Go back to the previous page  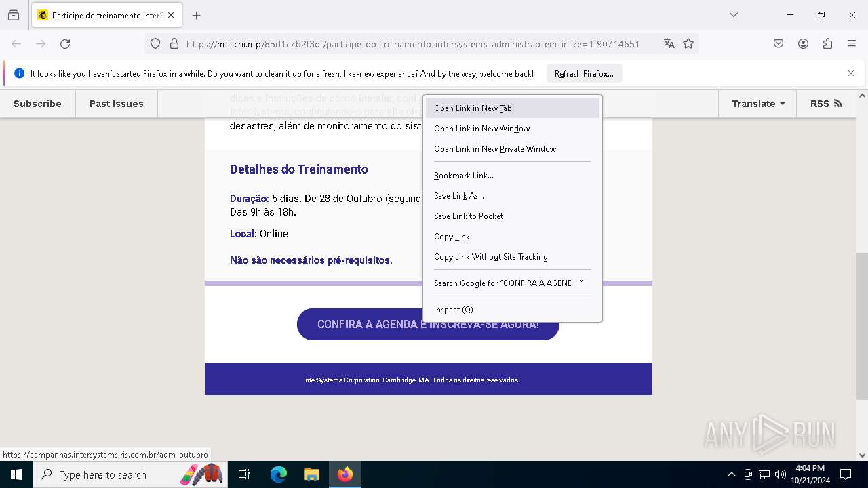[x=16, y=43]
